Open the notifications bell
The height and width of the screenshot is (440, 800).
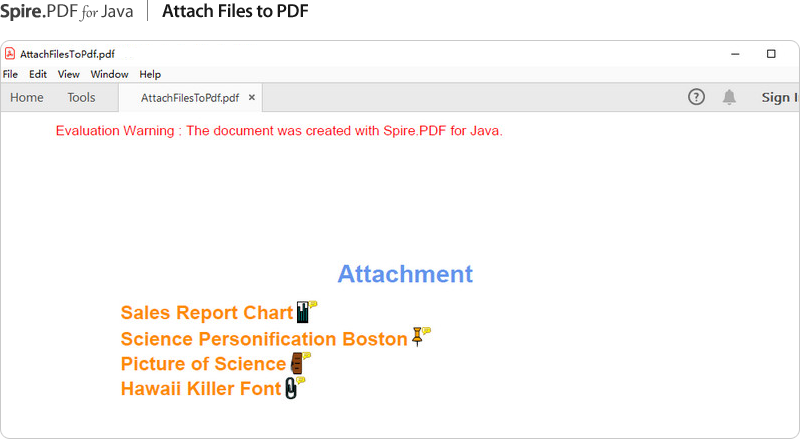[x=730, y=97]
